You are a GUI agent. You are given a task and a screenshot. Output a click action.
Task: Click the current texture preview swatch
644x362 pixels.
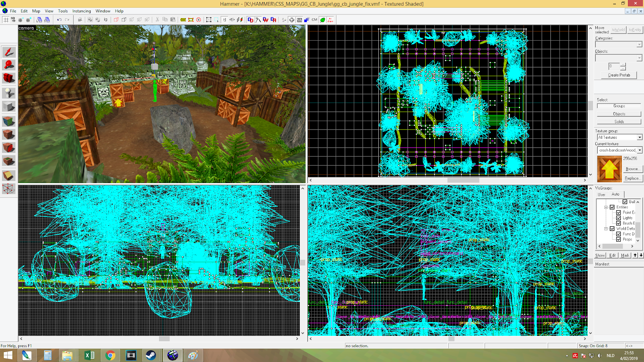(x=609, y=169)
